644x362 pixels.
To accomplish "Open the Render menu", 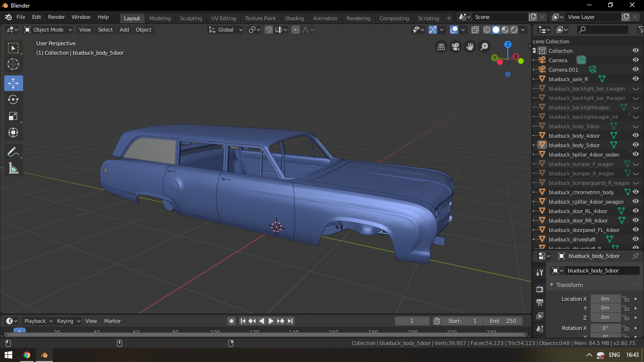I will coord(56,17).
